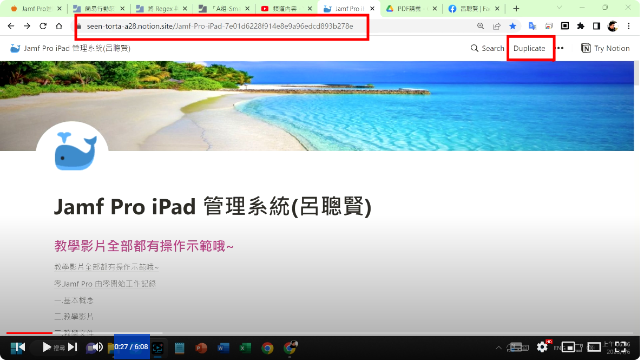This screenshot has width=644, height=361.
Task: Open the zoom magnifier in address bar
Action: pos(481,27)
